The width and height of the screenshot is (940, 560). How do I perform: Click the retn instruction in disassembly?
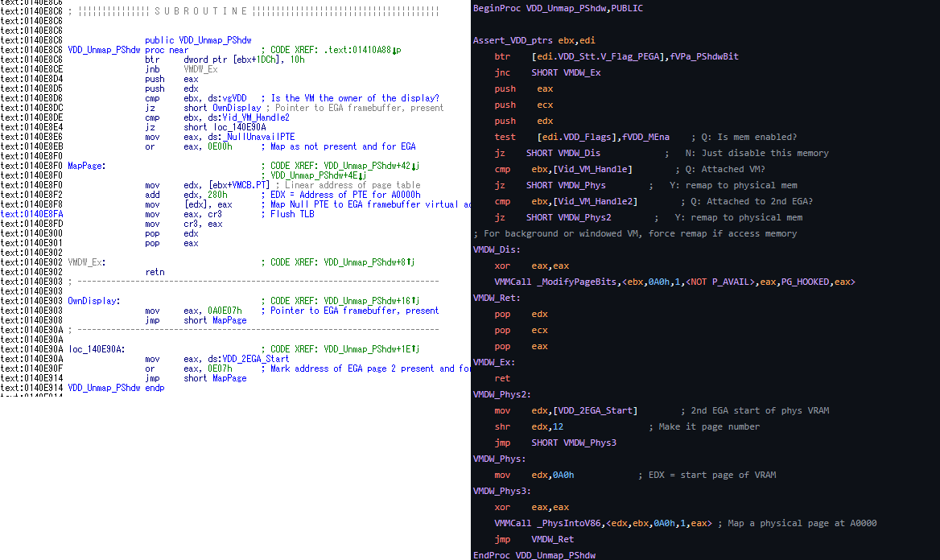pyautogui.click(x=155, y=272)
